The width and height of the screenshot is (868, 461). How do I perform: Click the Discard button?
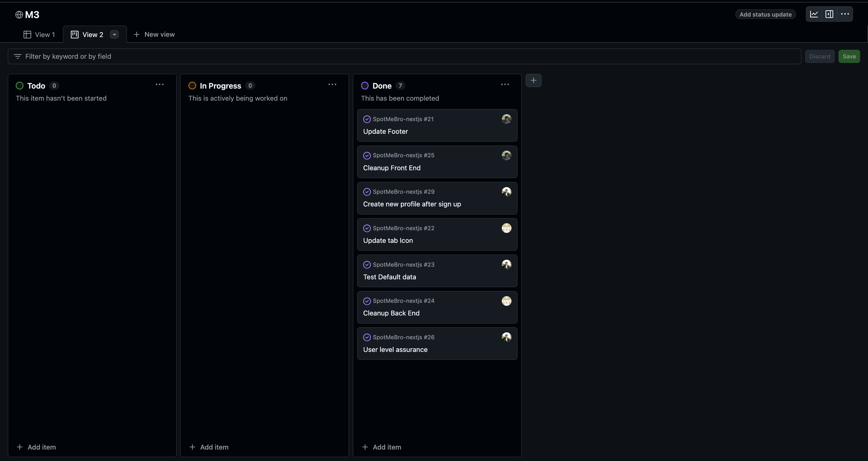(x=819, y=56)
